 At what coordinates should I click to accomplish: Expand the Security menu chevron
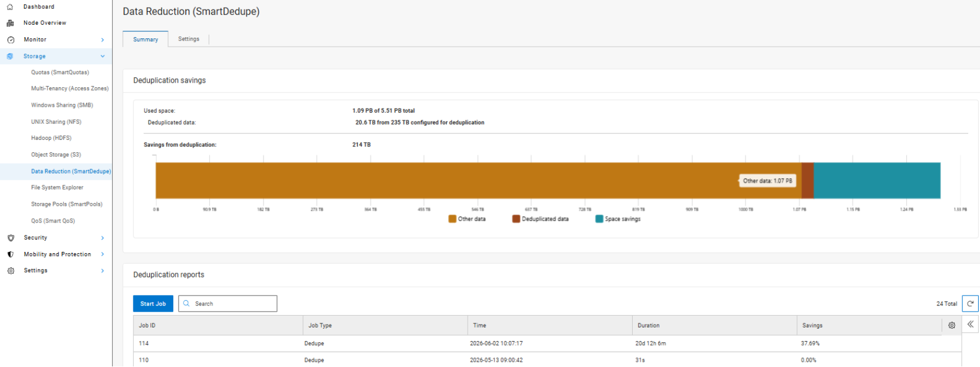coord(103,238)
